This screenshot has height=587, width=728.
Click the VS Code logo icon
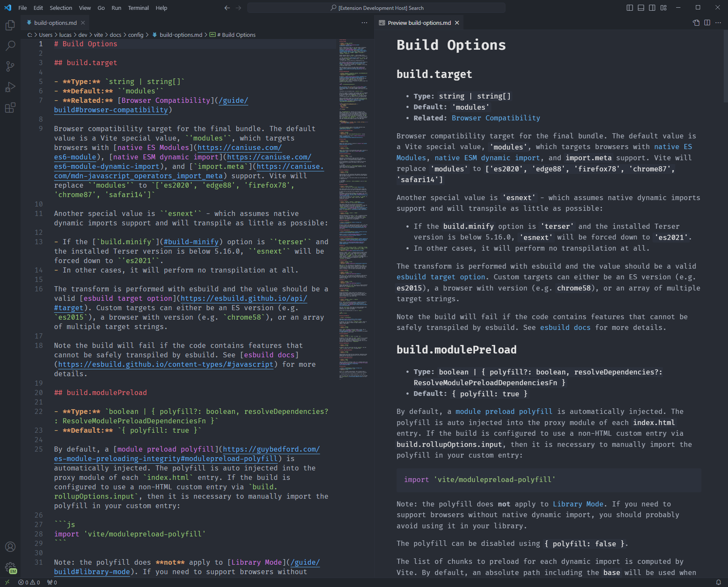point(8,8)
